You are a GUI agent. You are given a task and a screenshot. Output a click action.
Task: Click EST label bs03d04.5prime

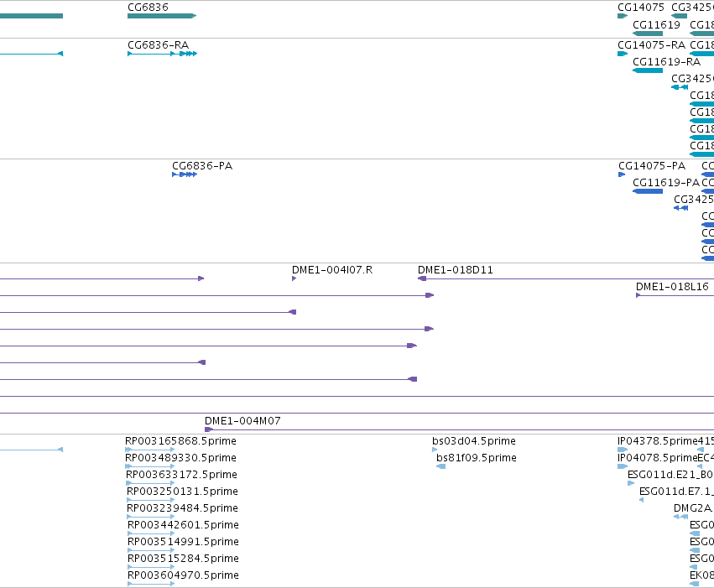coord(474,441)
